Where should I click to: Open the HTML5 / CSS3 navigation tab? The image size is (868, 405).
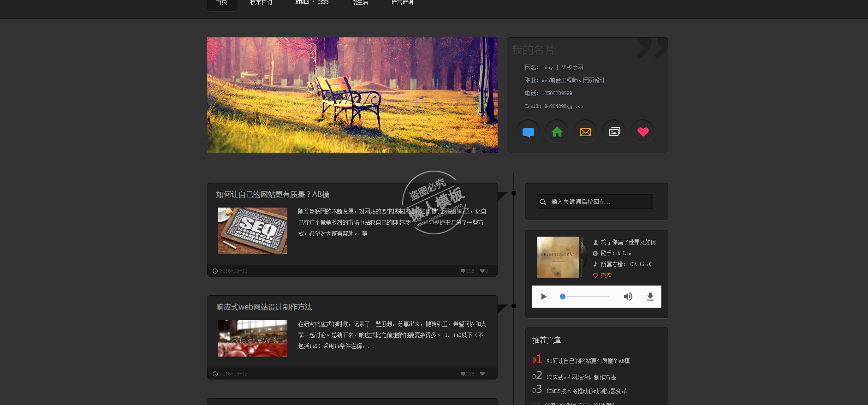(x=312, y=3)
